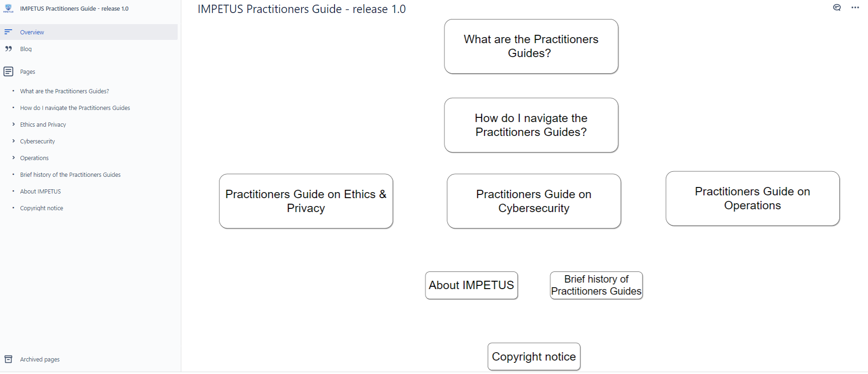This screenshot has height=374, width=868.
Task: Click the 'About IMPETUS' box in diagram
Action: tap(471, 285)
